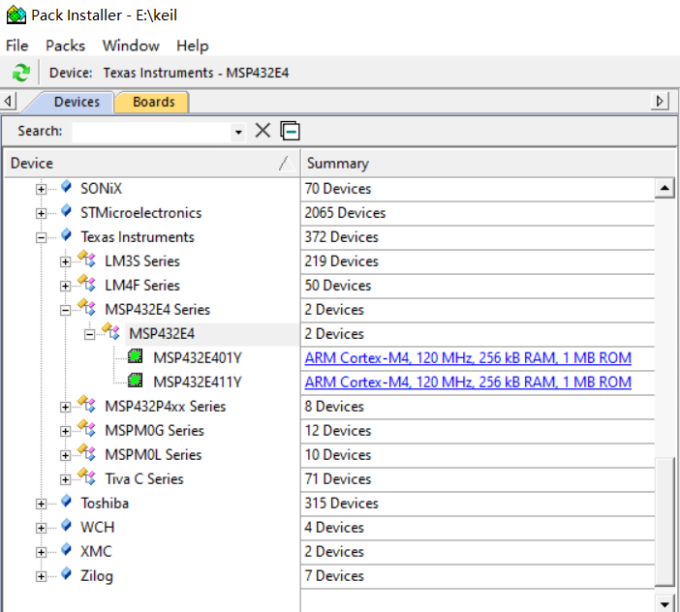
Task: Collapse the Texas Instruments tree node
Action: [x=41, y=237]
